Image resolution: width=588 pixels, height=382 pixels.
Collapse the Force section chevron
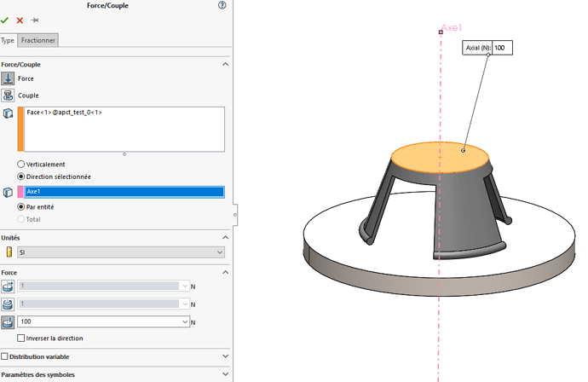point(225,272)
